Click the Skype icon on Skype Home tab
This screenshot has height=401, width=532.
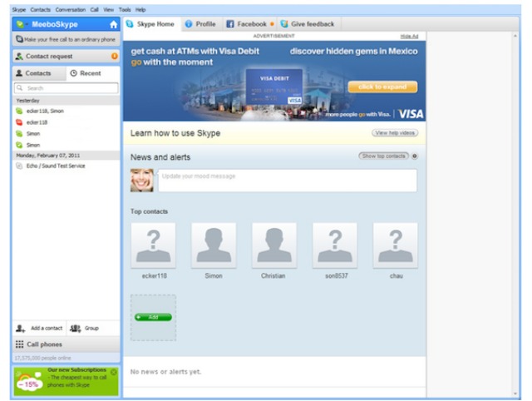(130, 24)
